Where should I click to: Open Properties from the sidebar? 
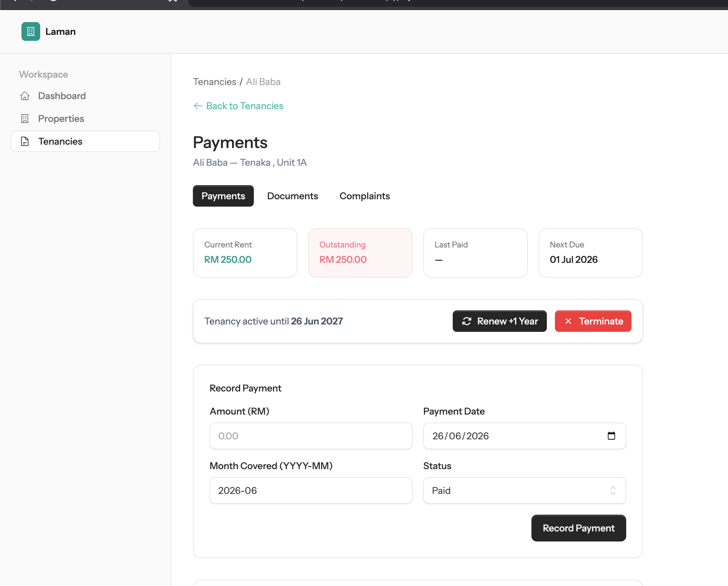(85, 119)
